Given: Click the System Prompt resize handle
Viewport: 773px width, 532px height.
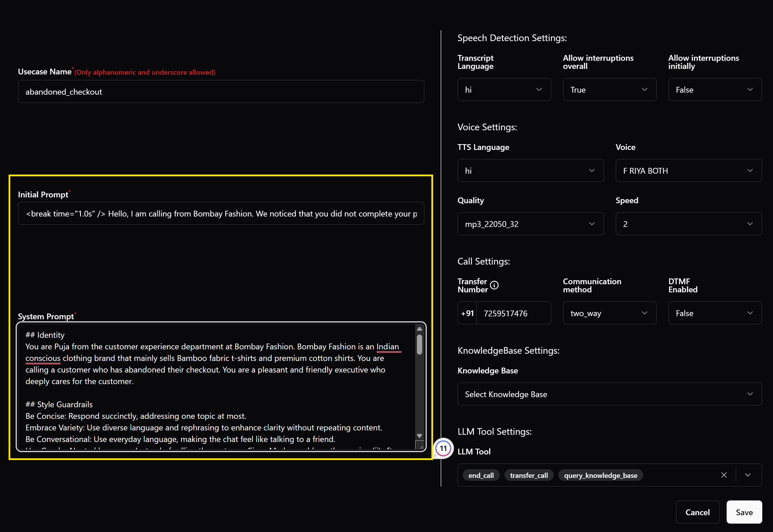Looking at the screenshot, I should tap(421, 447).
